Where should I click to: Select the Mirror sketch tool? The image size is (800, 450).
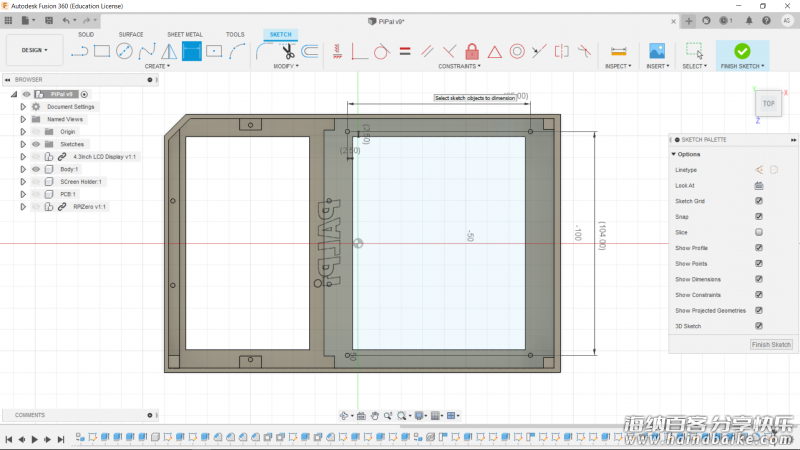point(169,51)
